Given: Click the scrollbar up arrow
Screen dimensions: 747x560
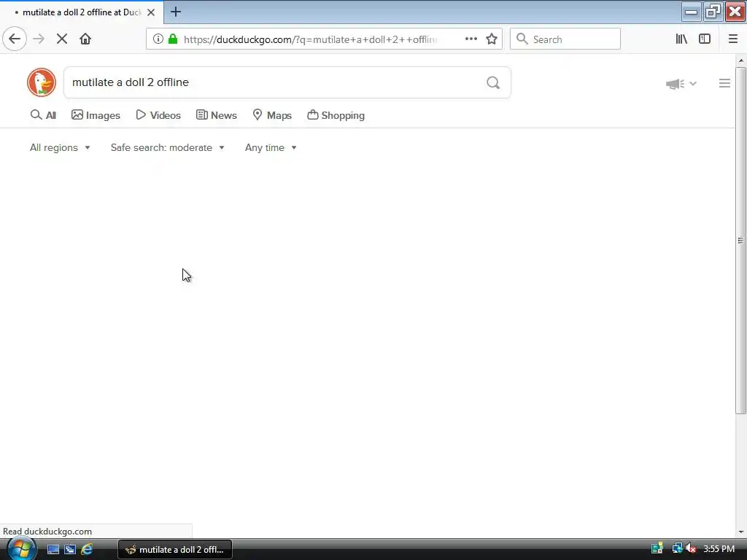Looking at the screenshot, I should (741, 61).
